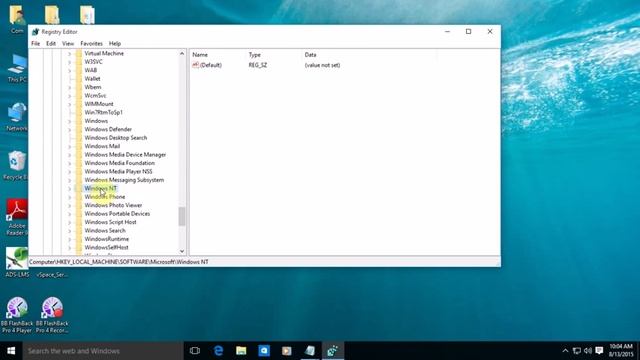The image size is (640, 360).
Task: Select the Win7RtmToSp1 folder icon
Action: [x=79, y=112]
